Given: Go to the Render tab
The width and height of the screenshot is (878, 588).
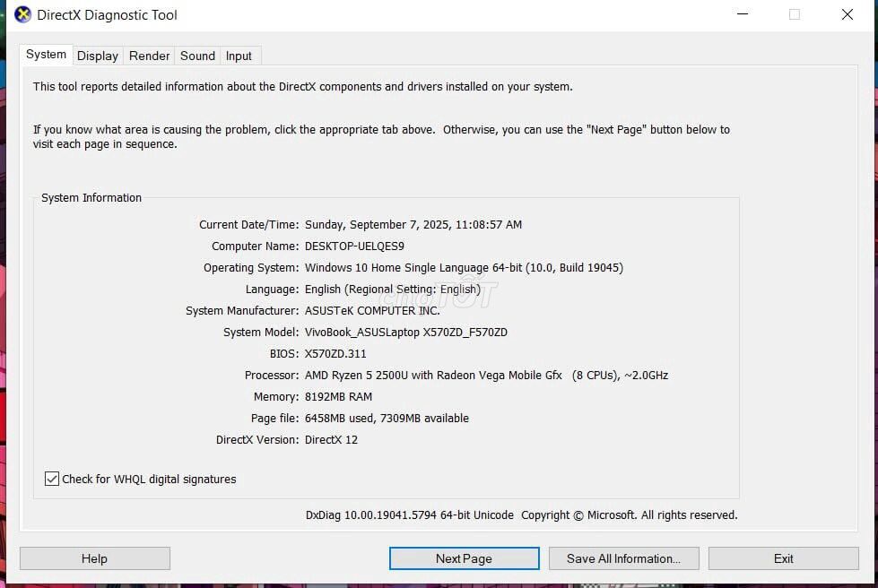Looking at the screenshot, I should (x=149, y=56).
